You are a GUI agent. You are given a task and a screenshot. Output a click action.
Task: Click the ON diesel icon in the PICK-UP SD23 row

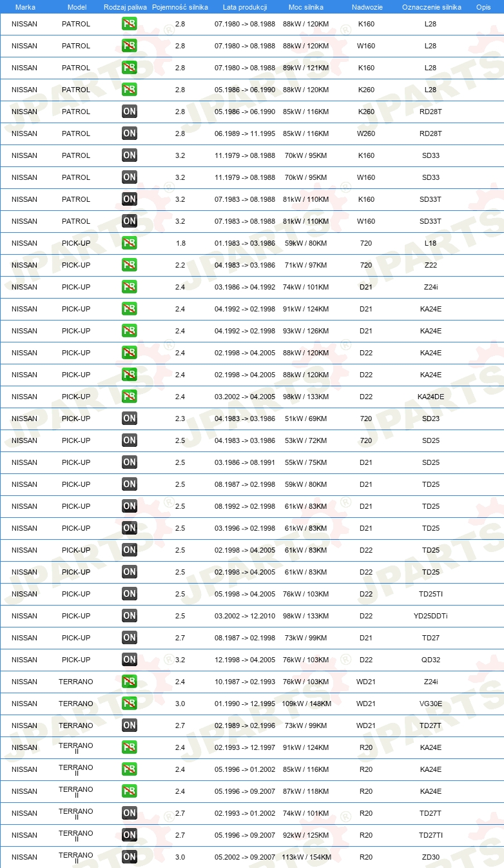tap(130, 419)
